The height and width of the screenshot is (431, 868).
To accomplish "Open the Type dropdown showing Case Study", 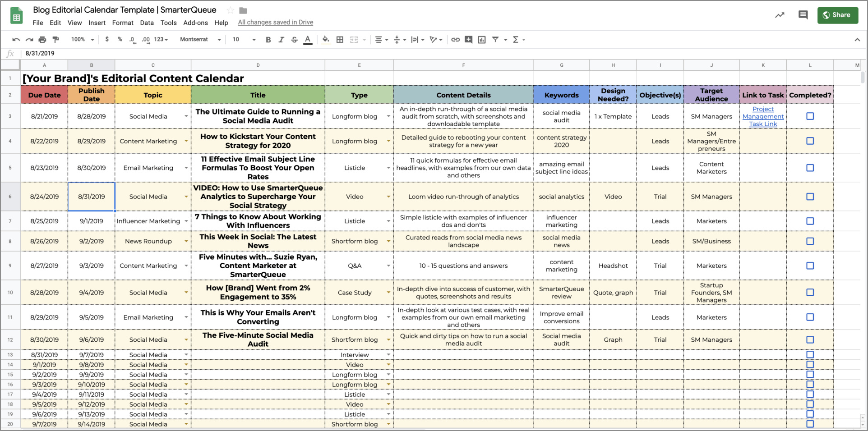I will (388, 292).
